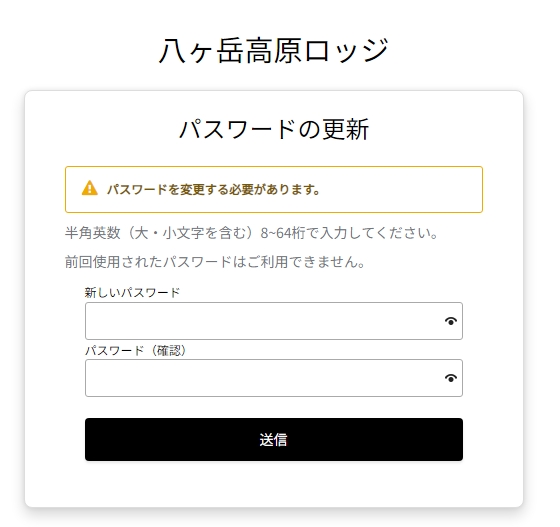Click the 新しいパスワード field label
560x527 pixels.
pyautogui.click(x=132, y=293)
